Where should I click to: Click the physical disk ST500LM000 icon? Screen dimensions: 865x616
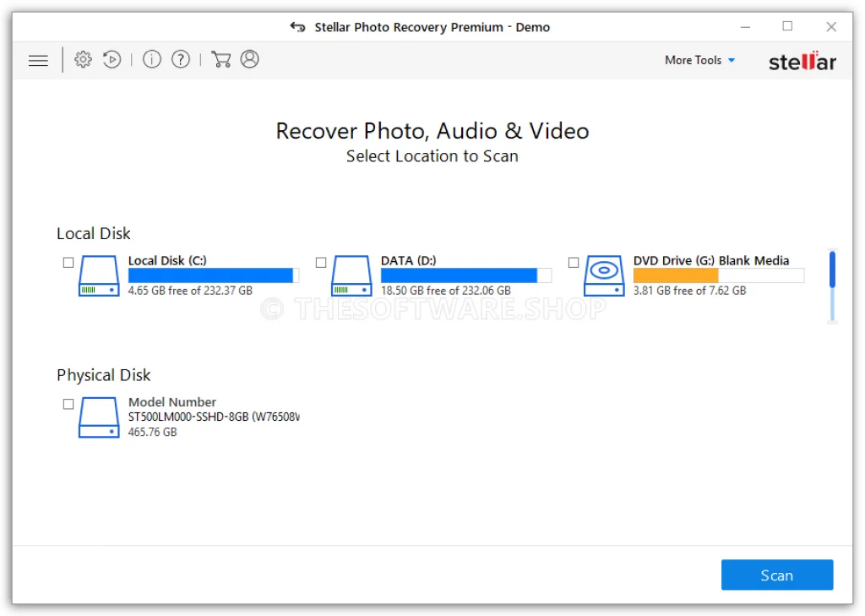coord(99,417)
